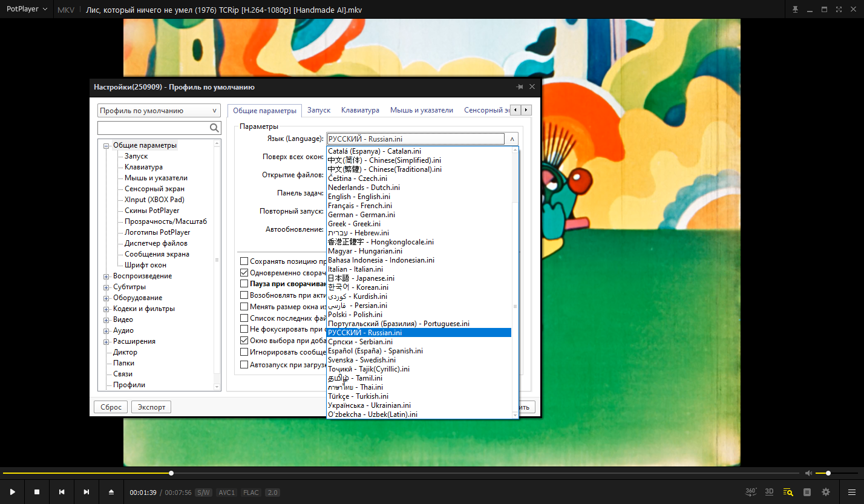The height and width of the screenshot is (504, 864).
Task: Click the volume slider handle
Action: (828, 473)
